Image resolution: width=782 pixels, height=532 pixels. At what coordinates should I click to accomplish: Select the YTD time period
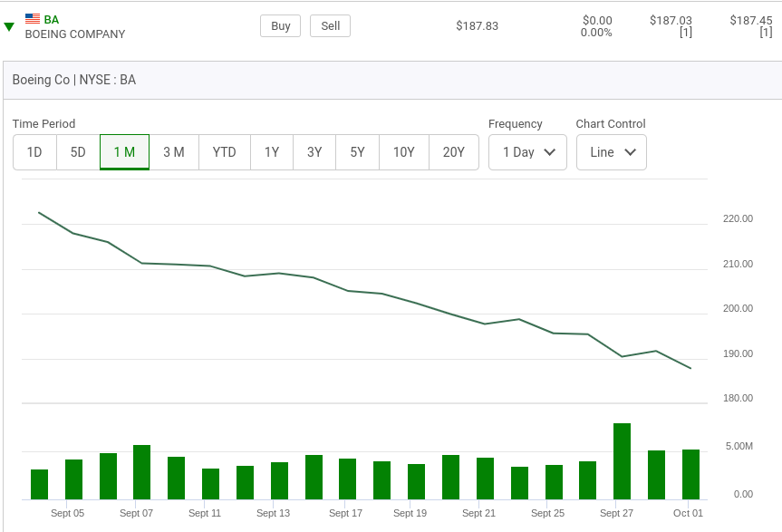(225, 152)
